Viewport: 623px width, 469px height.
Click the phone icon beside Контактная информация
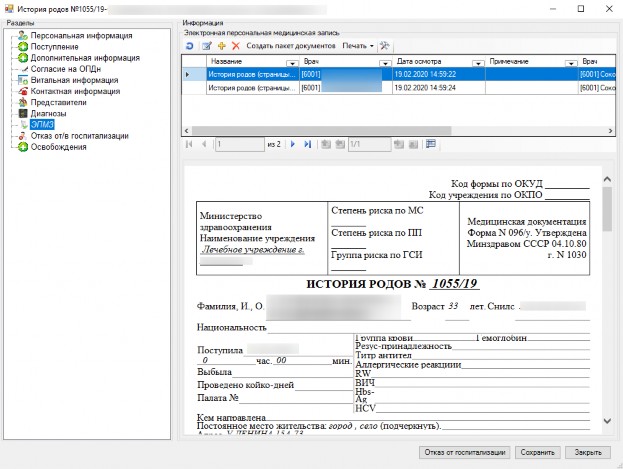pyautogui.click(x=23, y=91)
